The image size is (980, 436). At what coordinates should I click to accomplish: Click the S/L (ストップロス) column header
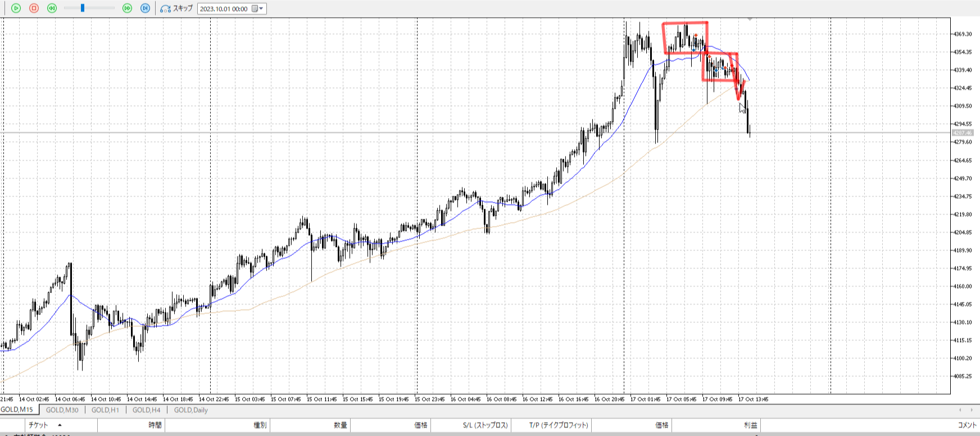(x=486, y=425)
